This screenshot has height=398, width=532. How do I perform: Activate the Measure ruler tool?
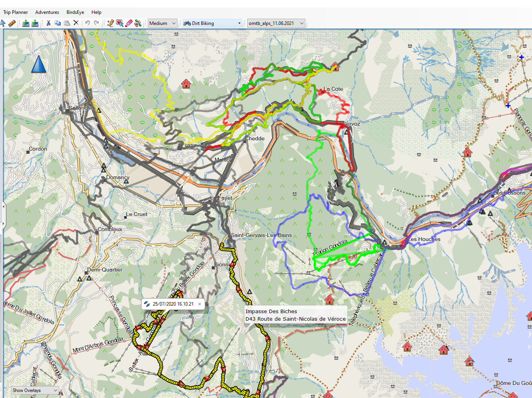(x=12, y=23)
